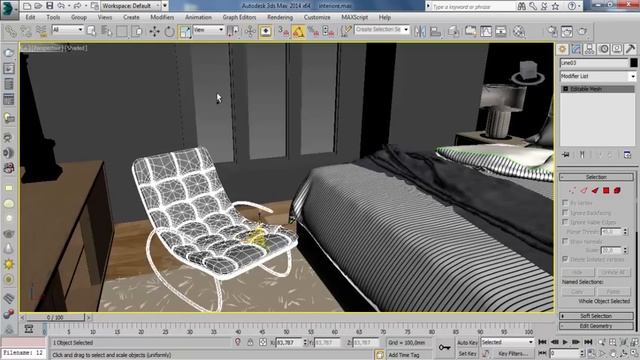Open the Modifiers menu
640x360 pixels.
pos(162,18)
